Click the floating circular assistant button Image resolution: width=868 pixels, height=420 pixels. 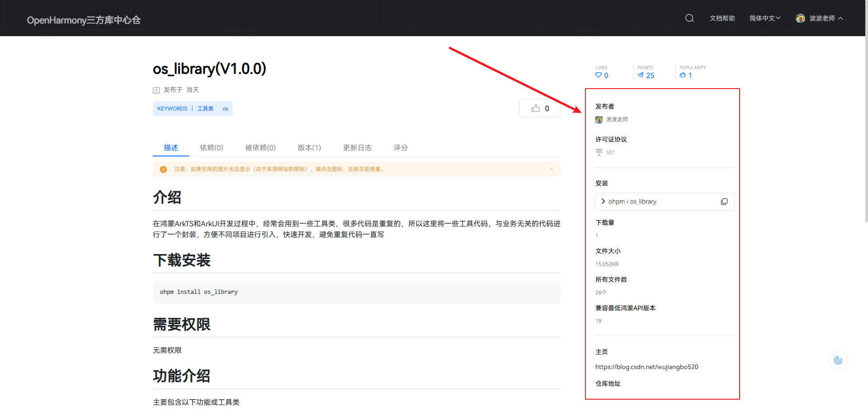click(838, 360)
